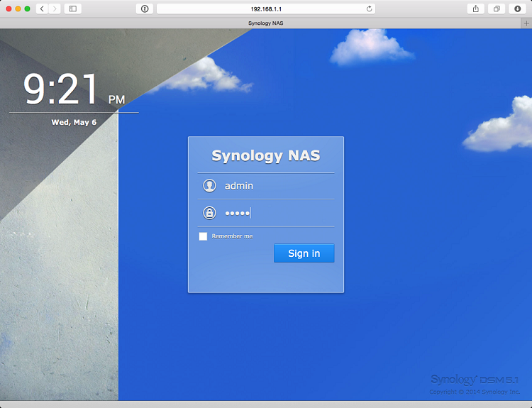Open Safari Downloads arrow icon
The width and height of the screenshot is (532, 408).
[x=517, y=9]
